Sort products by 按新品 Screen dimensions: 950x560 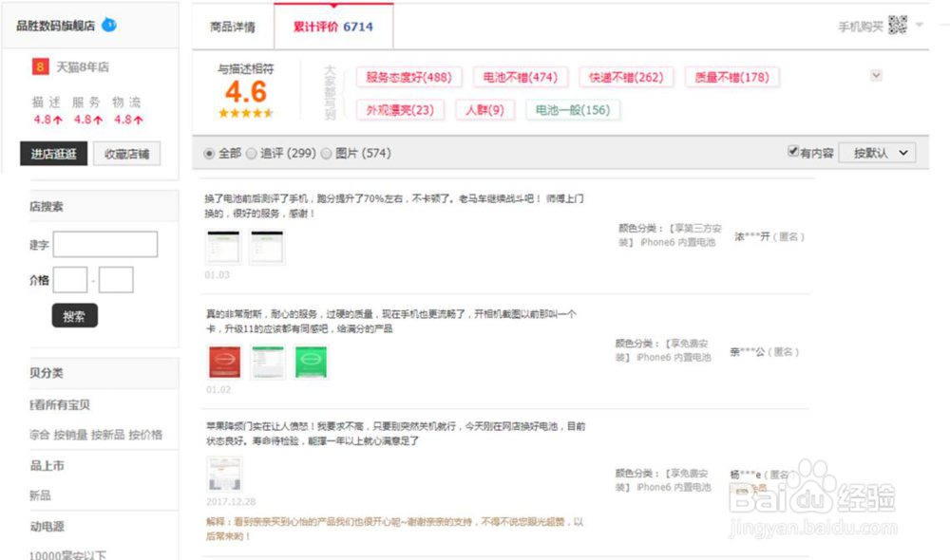click(108, 435)
